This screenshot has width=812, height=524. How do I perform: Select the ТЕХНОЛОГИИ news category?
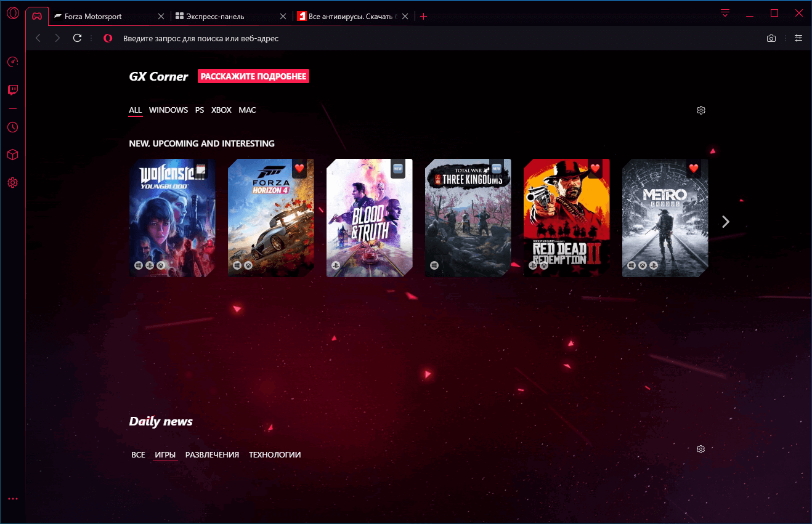[x=275, y=455]
